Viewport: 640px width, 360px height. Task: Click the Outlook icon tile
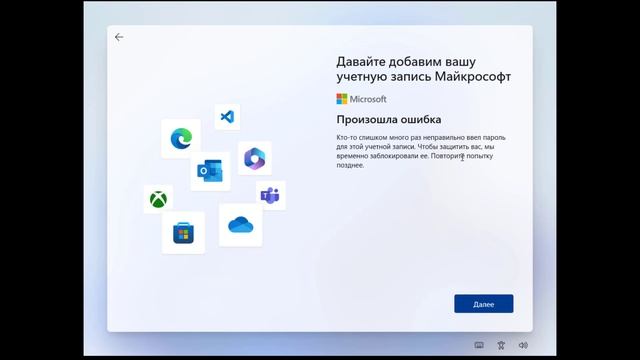click(x=210, y=171)
